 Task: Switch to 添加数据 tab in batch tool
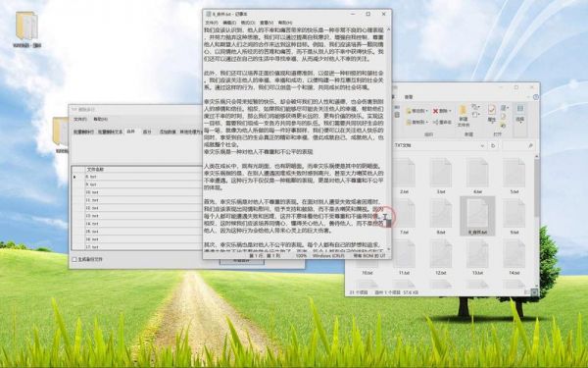click(168, 131)
